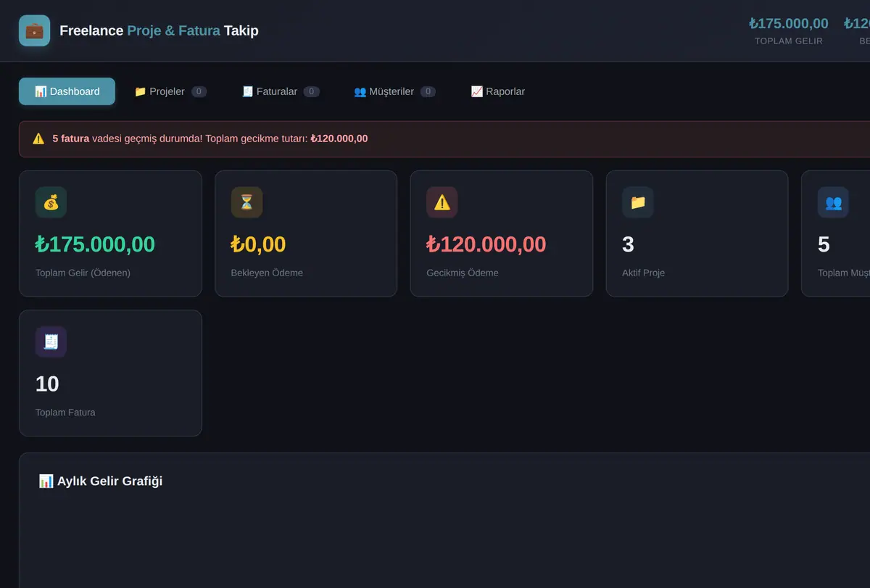
Task: Click the Toplam Fatura label
Action: [65, 412]
